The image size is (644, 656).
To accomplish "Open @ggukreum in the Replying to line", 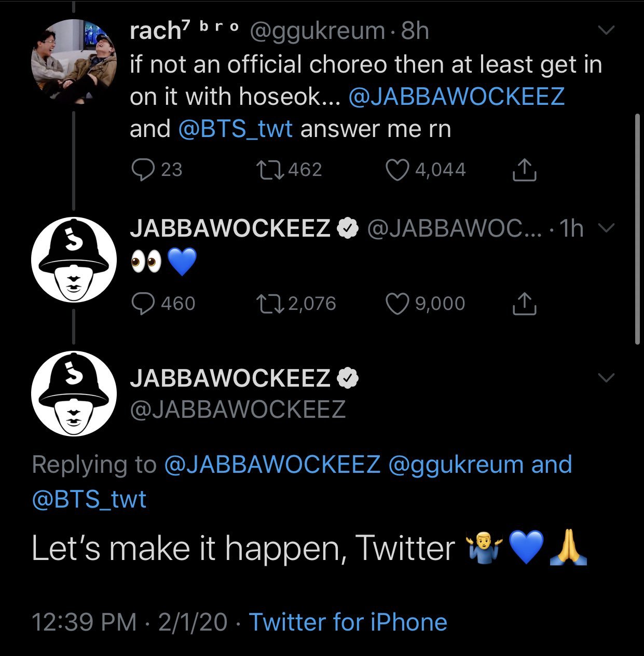I will [x=456, y=464].
